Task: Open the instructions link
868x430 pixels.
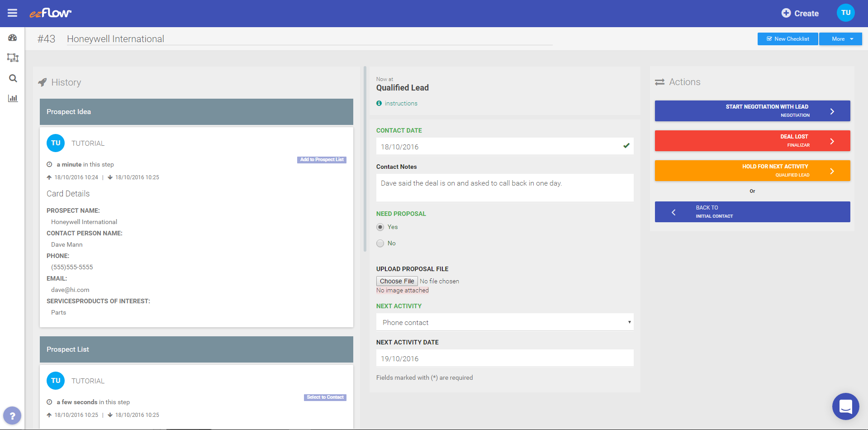Action: (x=401, y=103)
